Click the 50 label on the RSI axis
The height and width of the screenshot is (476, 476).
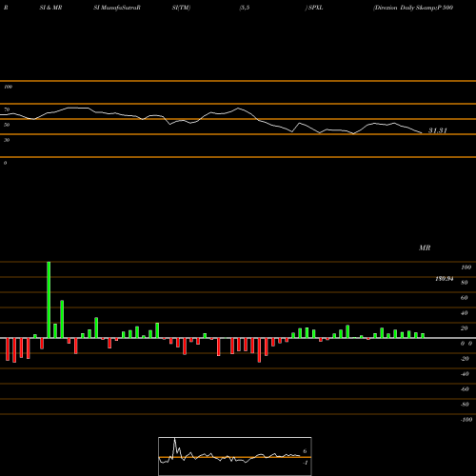[x=7, y=125]
